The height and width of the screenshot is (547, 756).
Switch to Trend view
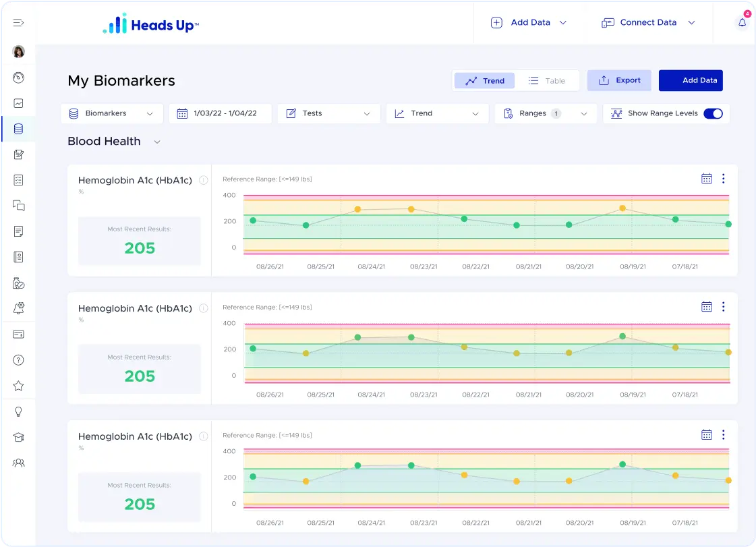(x=485, y=81)
